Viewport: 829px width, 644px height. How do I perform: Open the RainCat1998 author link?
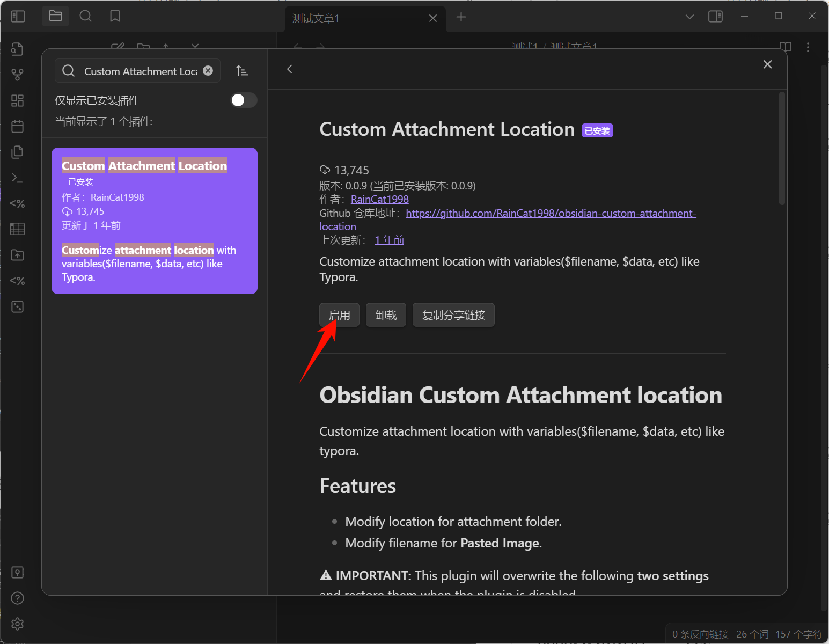[379, 199]
